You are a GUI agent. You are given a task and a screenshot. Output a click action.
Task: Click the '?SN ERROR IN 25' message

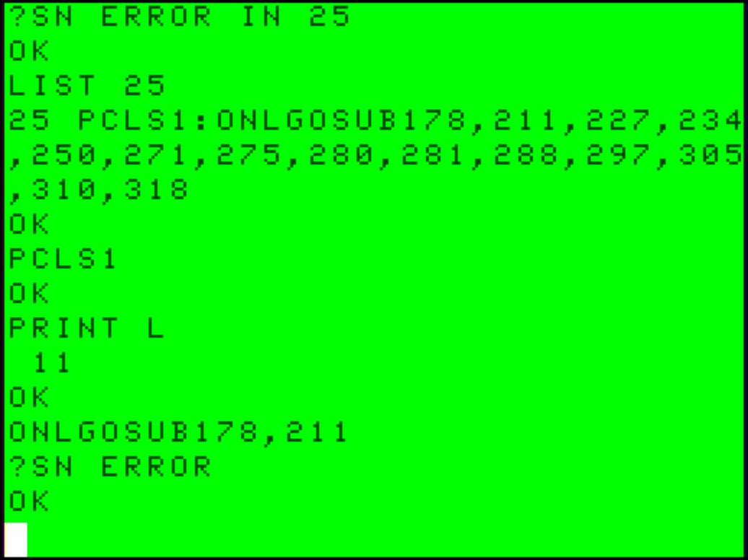pyautogui.click(x=179, y=16)
